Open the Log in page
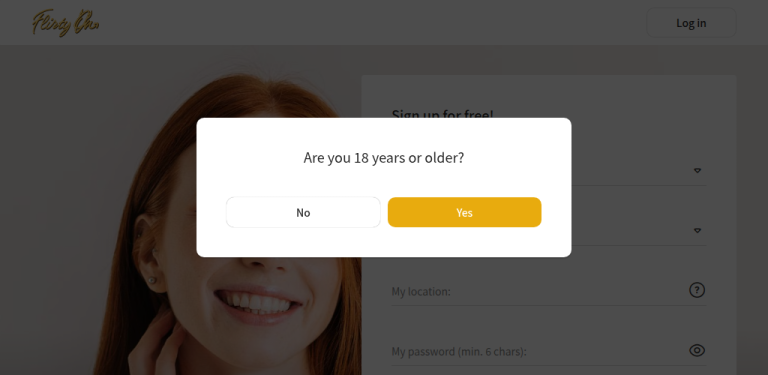768x375 pixels. coord(691,23)
